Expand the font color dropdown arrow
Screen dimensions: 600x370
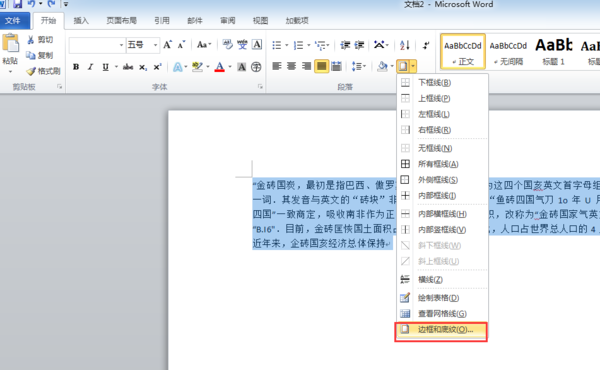point(230,67)
